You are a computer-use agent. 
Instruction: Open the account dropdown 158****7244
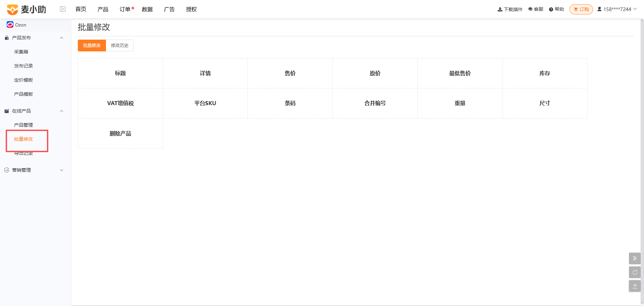tap(617, 9)
